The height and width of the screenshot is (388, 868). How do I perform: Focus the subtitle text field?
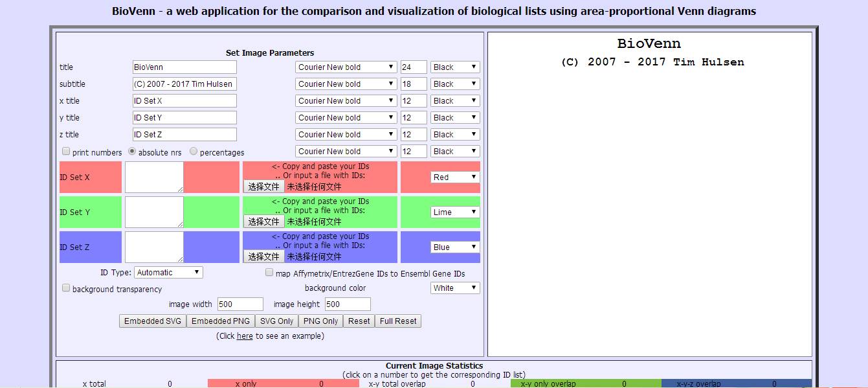184,84
